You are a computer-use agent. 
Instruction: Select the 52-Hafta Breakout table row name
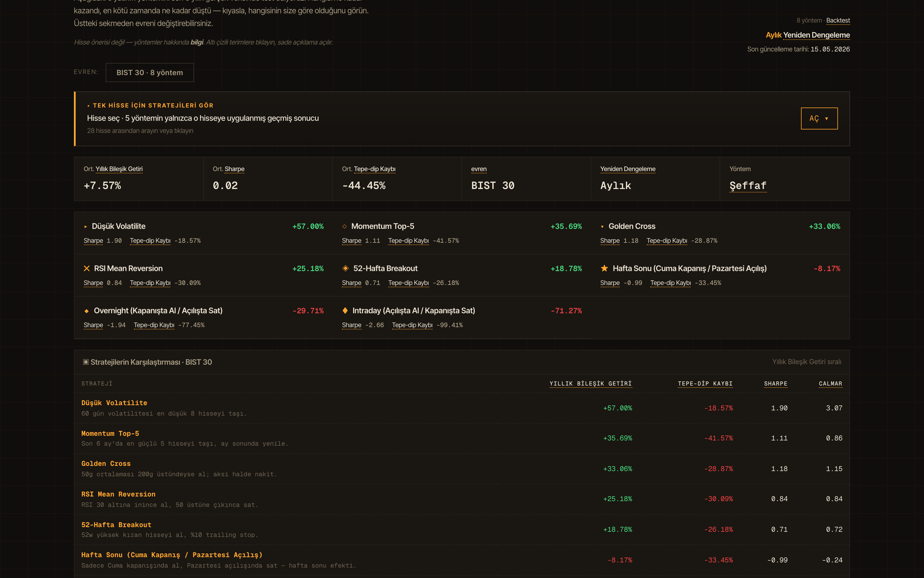pos(116,525)
